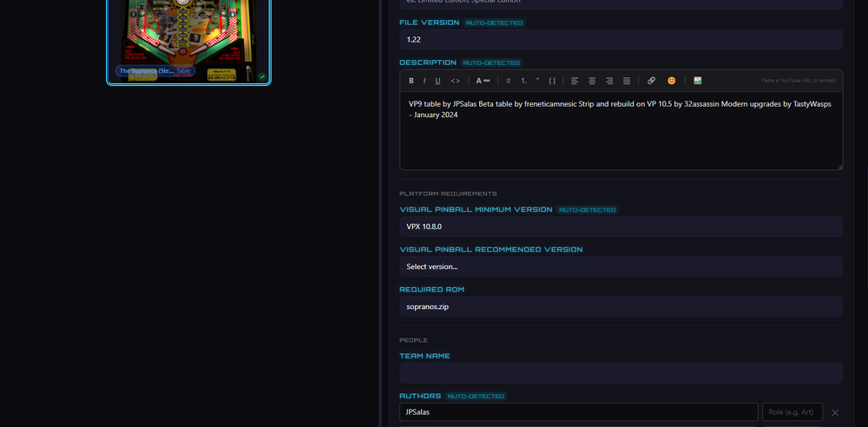Screen dimensions: 868x427
Task: Click the author name field JPSalas
Action: tap(578, 412)
